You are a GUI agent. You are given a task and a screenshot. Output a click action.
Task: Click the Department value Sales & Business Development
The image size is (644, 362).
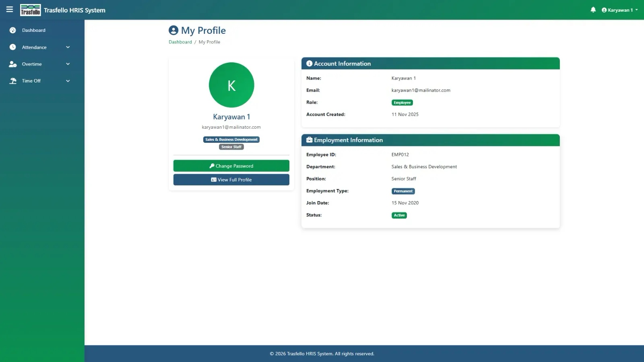click(x=424, y=167)
